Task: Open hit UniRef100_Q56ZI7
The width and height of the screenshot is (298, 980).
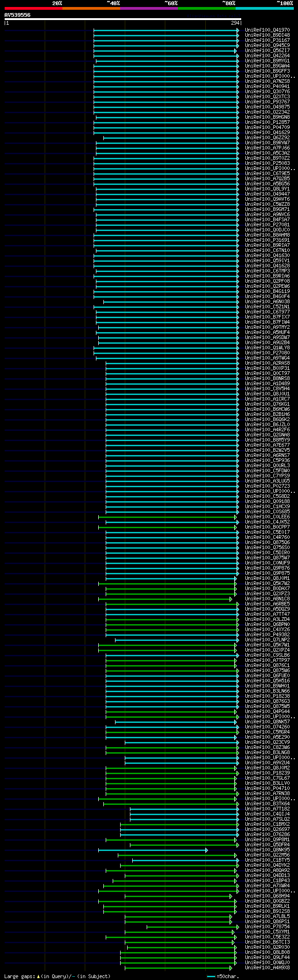Action: 267,51
